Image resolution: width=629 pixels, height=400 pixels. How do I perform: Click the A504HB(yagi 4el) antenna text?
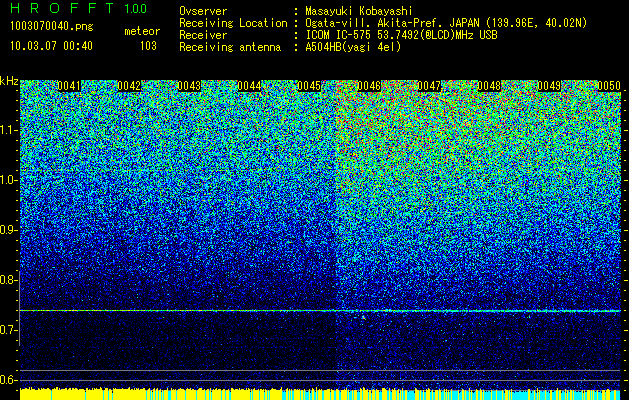coord(353,47)
